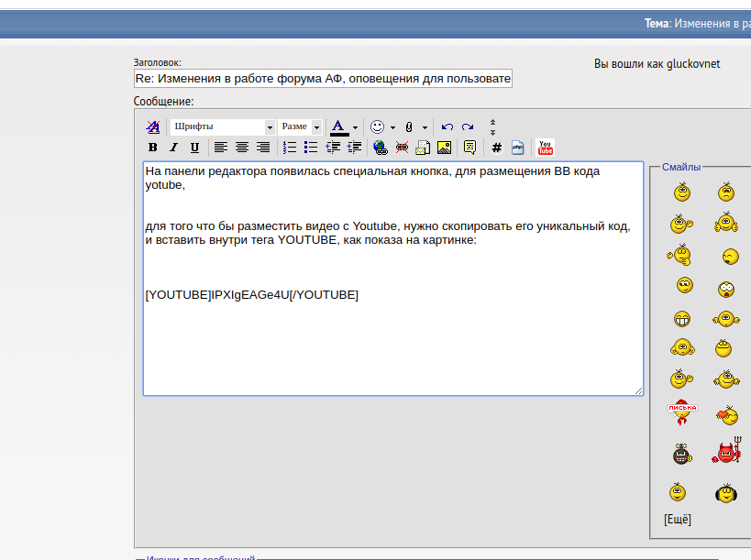Click the insert image icon

[x=444, y=148]
